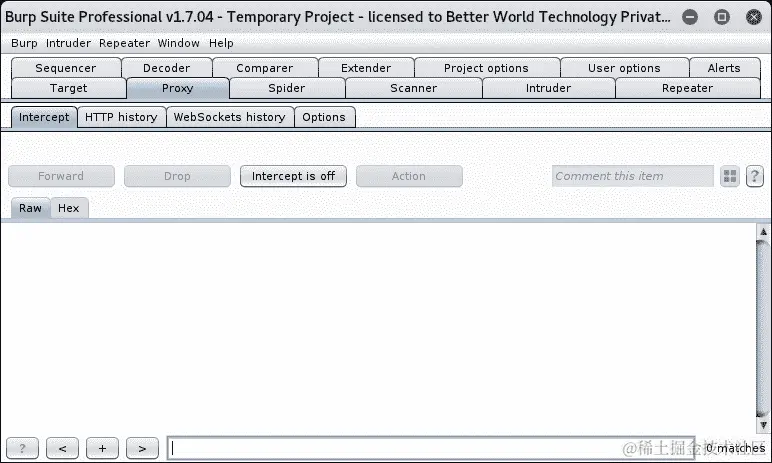Go to previous search match arrow

[x=63, y=448]
